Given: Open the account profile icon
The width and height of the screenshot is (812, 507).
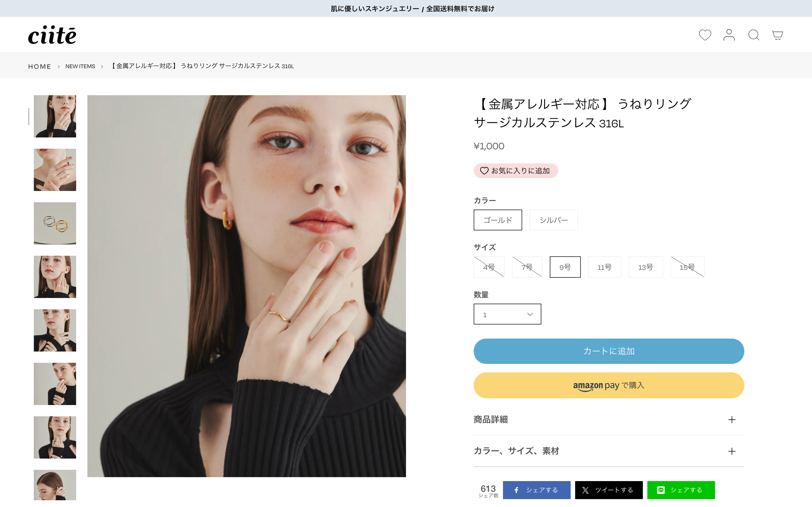Looking at the screenshot, I should tap(729, 35).
